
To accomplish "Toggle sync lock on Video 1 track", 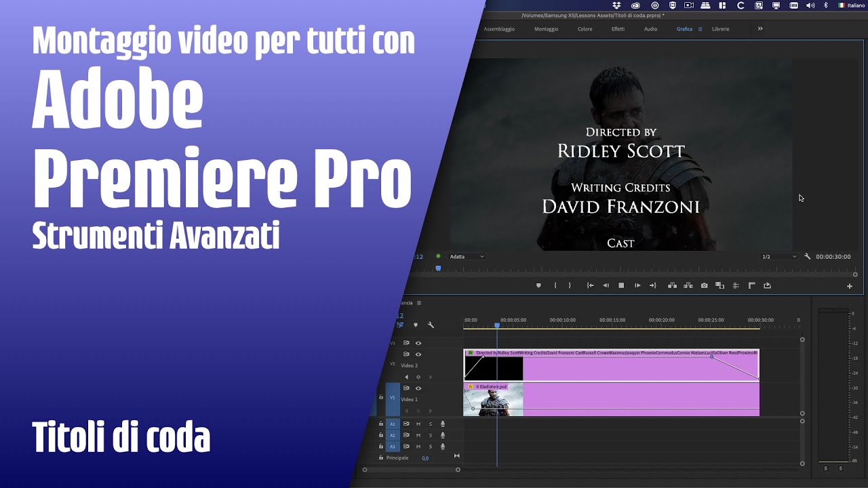I will tap(406, 388).
